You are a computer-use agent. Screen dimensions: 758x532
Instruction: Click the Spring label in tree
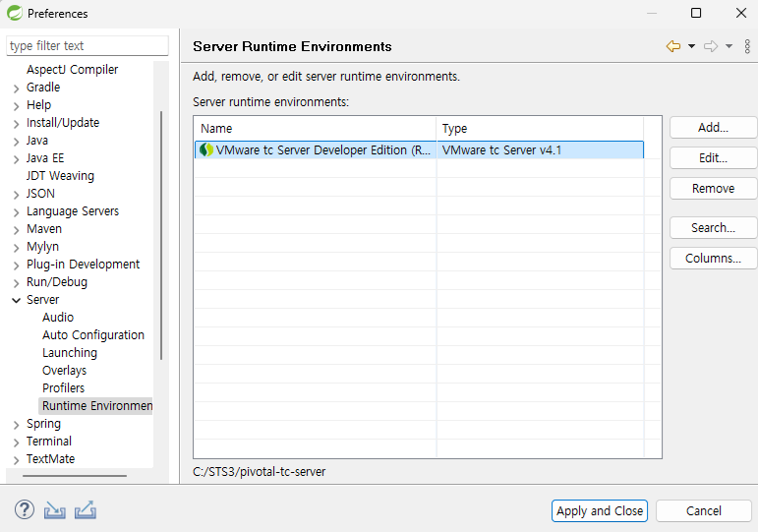point(43,424)
